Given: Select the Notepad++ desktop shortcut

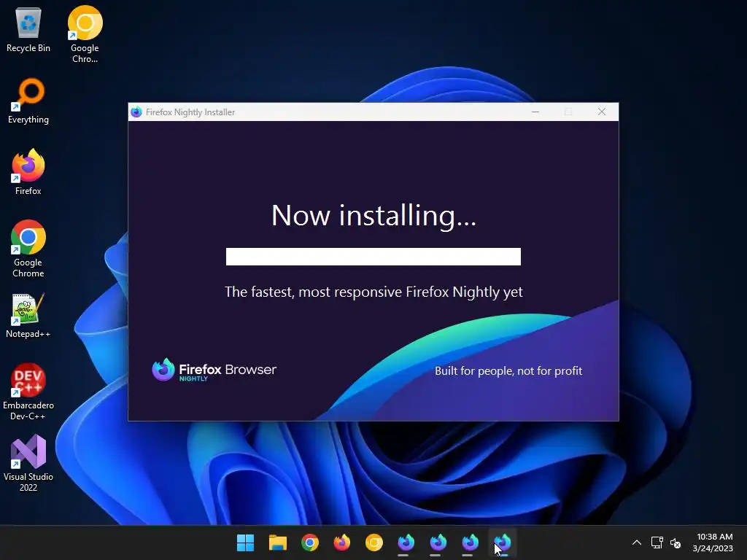Looking at the screenshot, I should pyautogui.click(x=28, y=315).
